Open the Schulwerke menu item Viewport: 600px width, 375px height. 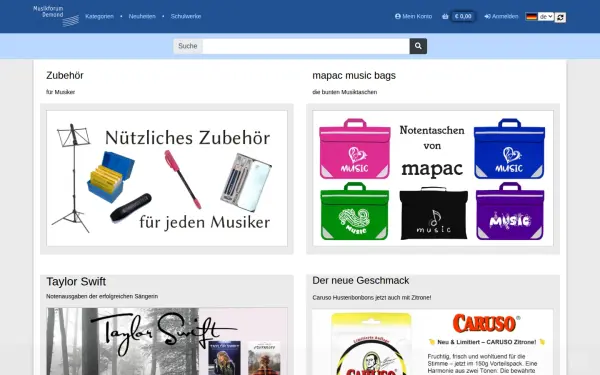pyautogui.click(x=186, y=16)
